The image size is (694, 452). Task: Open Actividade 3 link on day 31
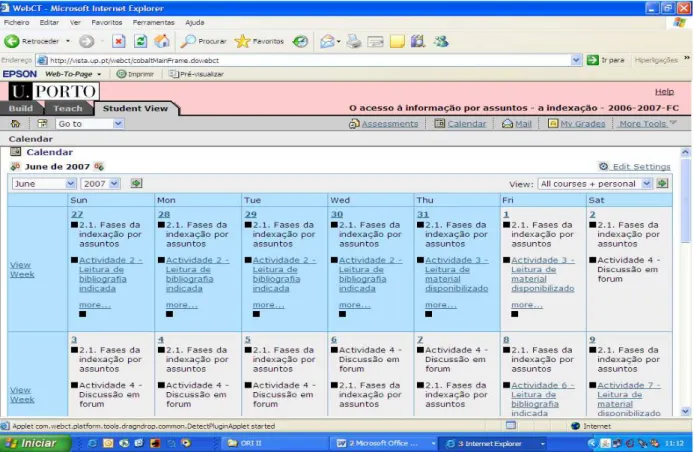point(456,274)
